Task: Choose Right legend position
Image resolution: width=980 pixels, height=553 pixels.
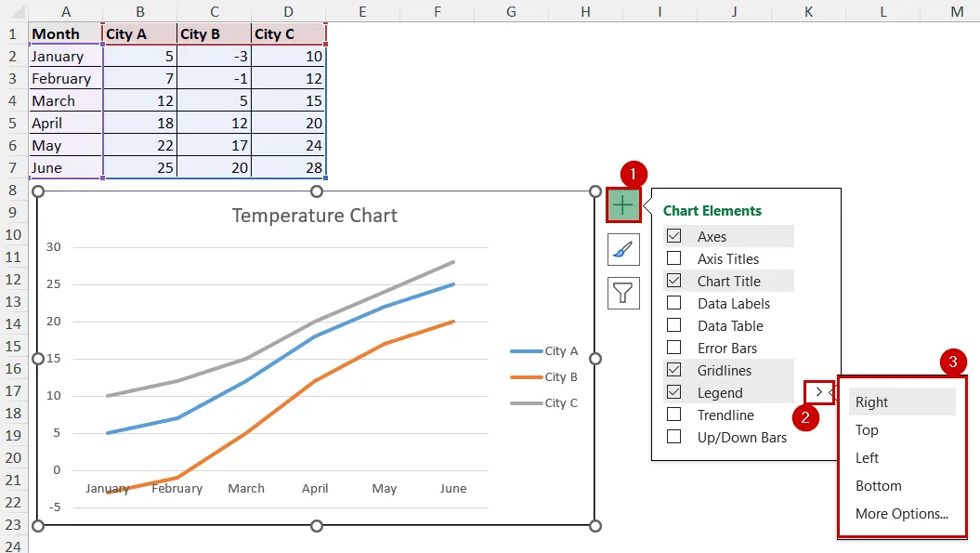Action: coord(902,402)
